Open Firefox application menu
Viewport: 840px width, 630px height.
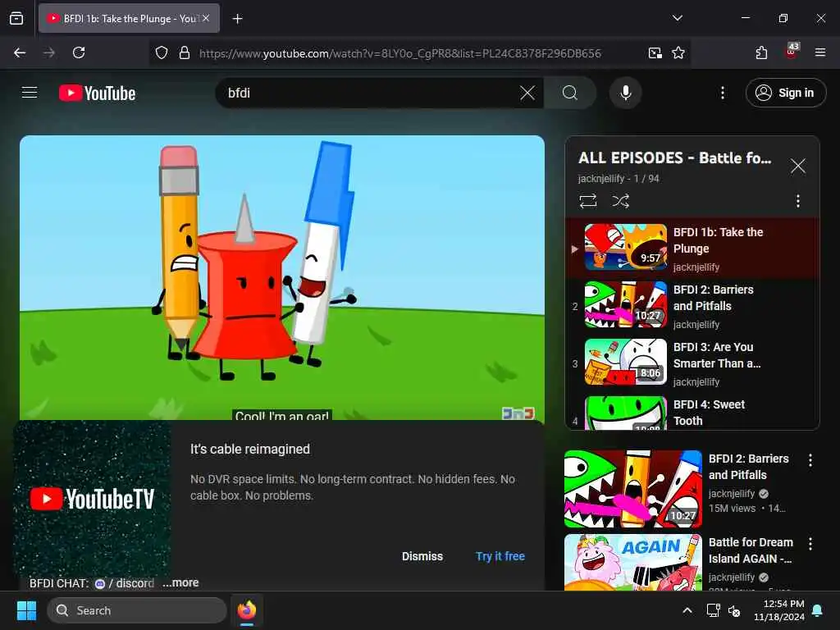820,52
